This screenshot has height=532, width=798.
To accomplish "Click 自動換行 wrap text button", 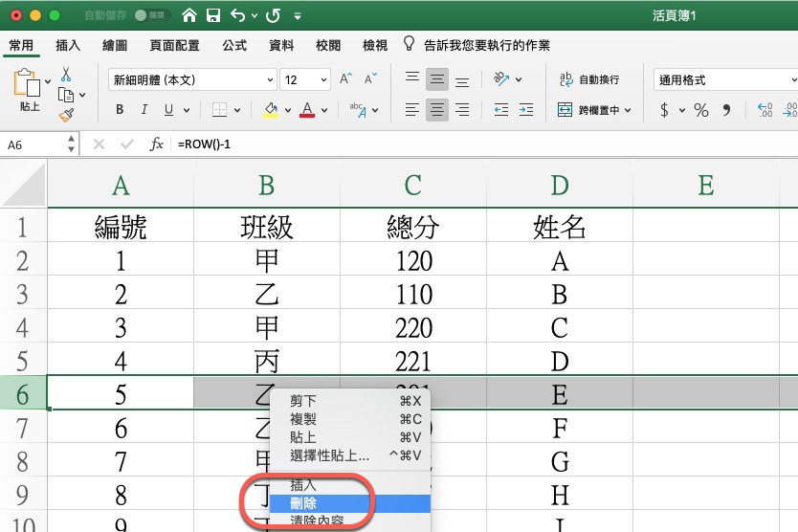I will 589,79.
